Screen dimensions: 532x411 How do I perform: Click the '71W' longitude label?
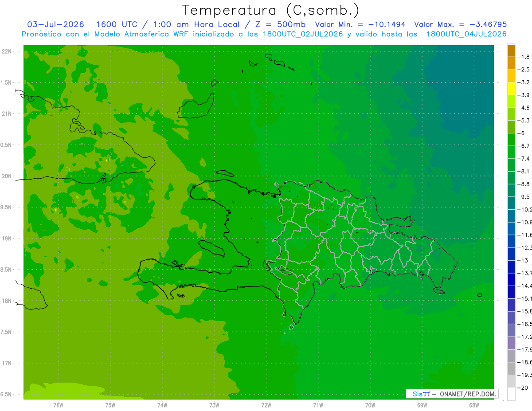(x=318, y=405)
